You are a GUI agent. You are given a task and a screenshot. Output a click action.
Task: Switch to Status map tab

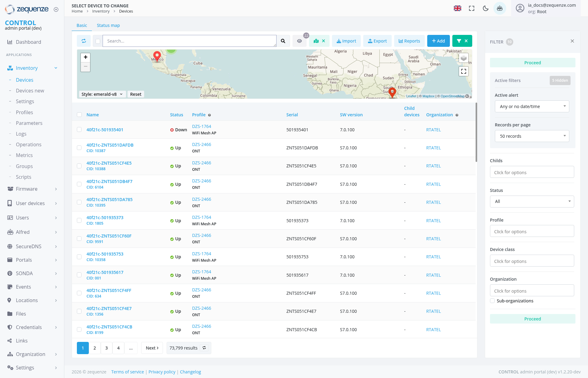pyautogui.click(x=108, y=25)
